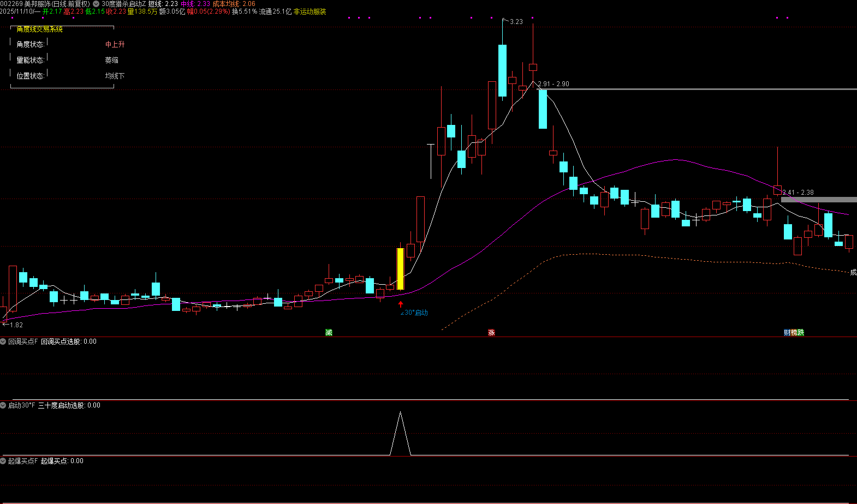Click the blue 财 event marker
This screenshot has width=857, height=504.
pos(787,332)
